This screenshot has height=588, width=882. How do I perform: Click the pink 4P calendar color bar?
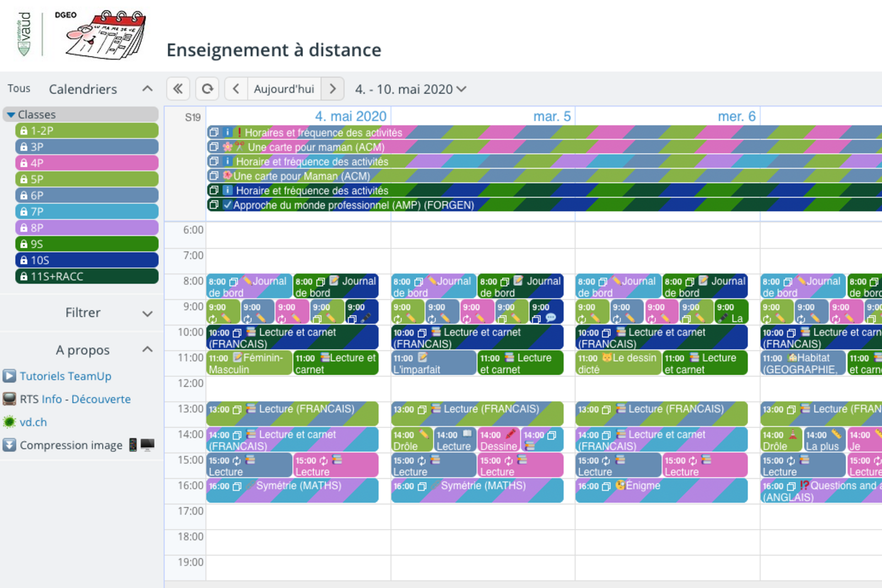[x=87, y=163]
